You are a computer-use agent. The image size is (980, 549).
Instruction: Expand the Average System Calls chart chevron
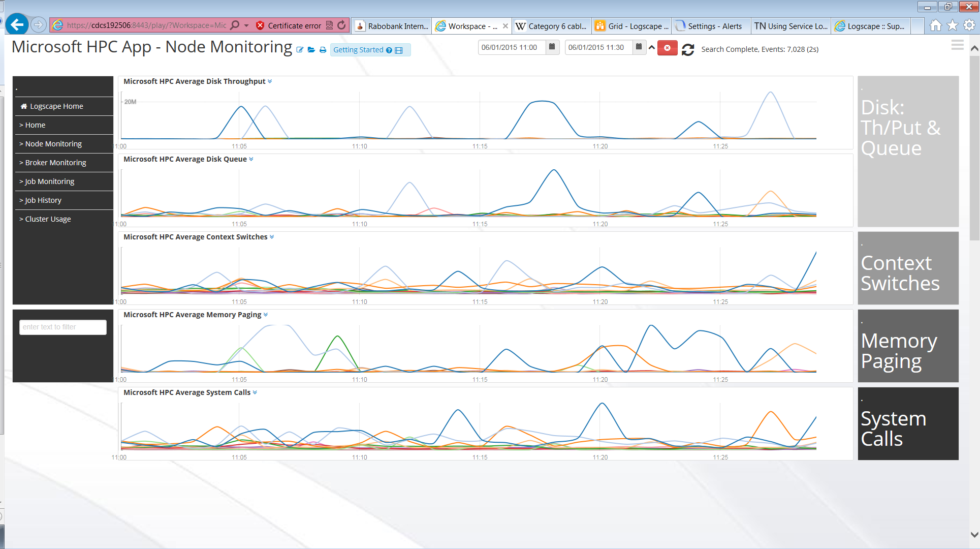tap(255, 392)
